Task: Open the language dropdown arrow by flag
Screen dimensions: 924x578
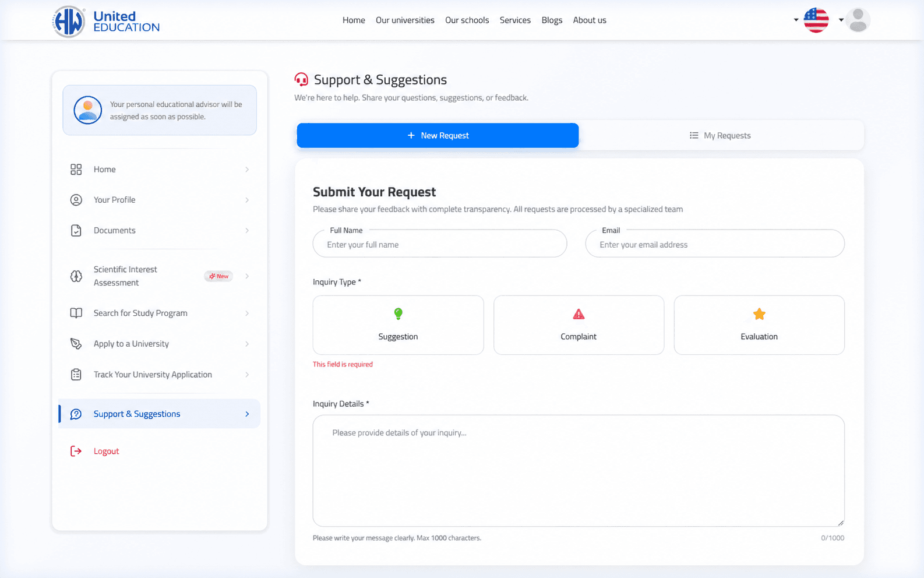Action: pos(796,20)
